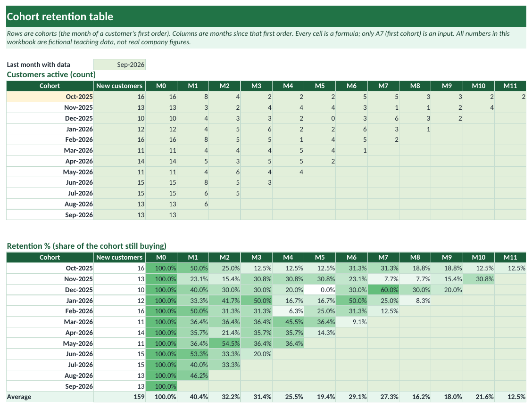This screenshot has height=408, width=532.
Task: Select the Jul-2026 cohort label in retention table
Action: click(x=50, y=365)
